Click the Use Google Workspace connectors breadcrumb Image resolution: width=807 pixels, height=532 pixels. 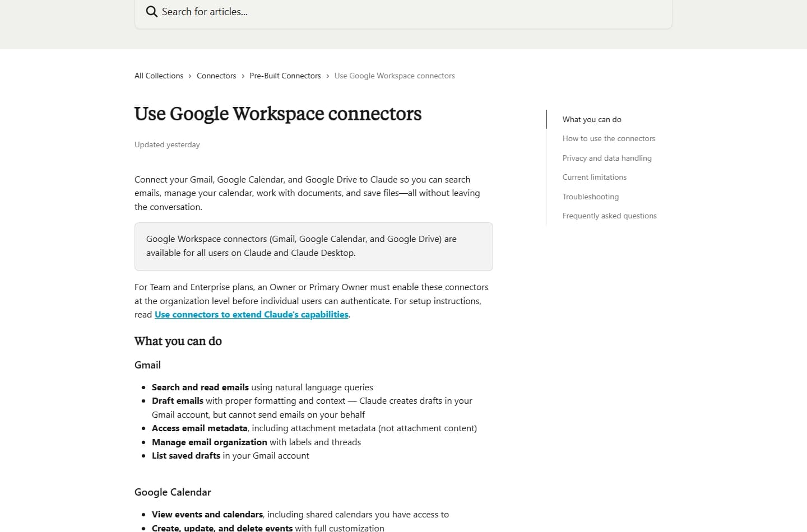tap(395, 76)
